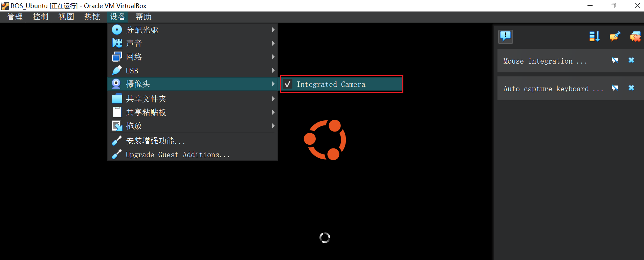Viewport: 644px width, 260px height.
Task: Click the pin notification panel icon
Action: point(615,37)
